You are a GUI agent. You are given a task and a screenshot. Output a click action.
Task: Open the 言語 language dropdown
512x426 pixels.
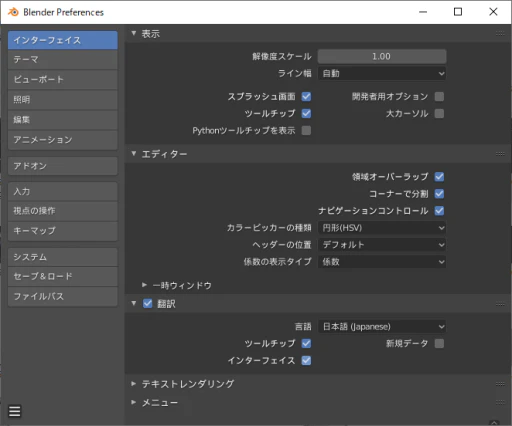pyautogui.click(x=382, y=327)
